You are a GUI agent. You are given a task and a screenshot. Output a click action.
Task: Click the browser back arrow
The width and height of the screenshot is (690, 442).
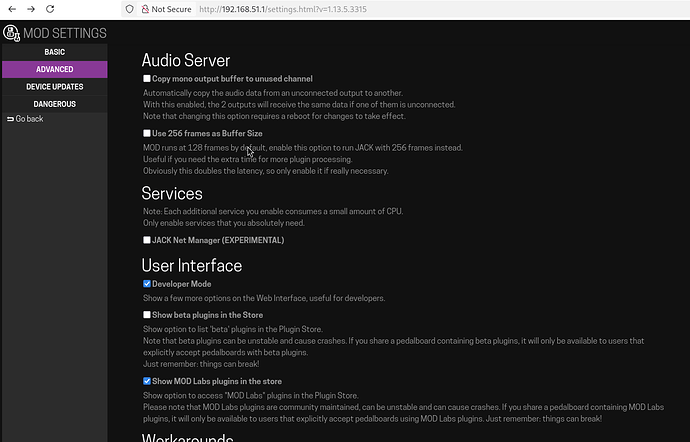(x=11, y=9)
